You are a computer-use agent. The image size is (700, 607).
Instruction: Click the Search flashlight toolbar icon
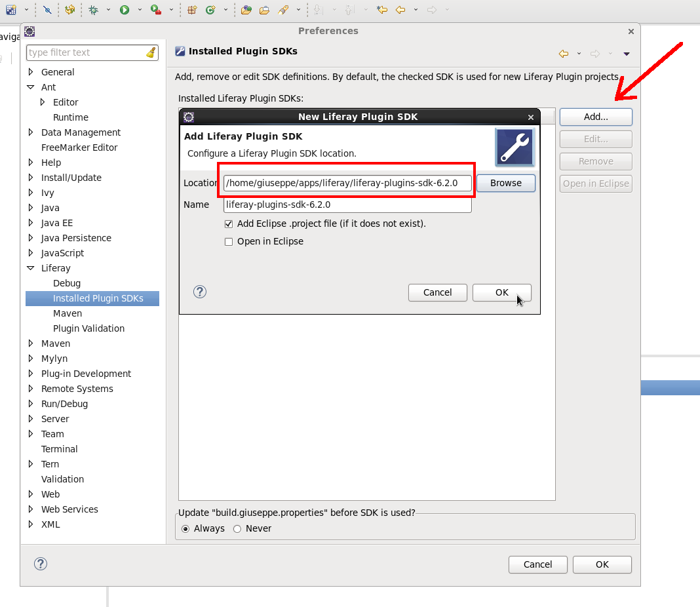[283, 10]
